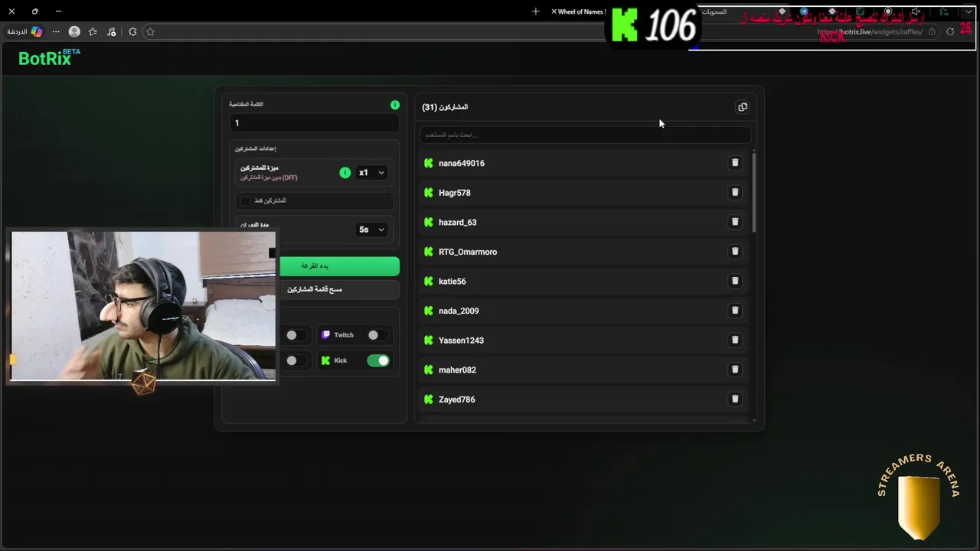The width and height of the screenshot is (980, 551).
Task: Delete Yassen1243 entry with trash icon
Action: pos(735,340)
